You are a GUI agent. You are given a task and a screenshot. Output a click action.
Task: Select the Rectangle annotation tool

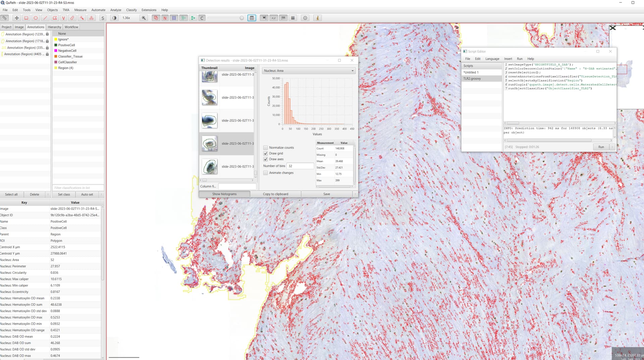26,18
